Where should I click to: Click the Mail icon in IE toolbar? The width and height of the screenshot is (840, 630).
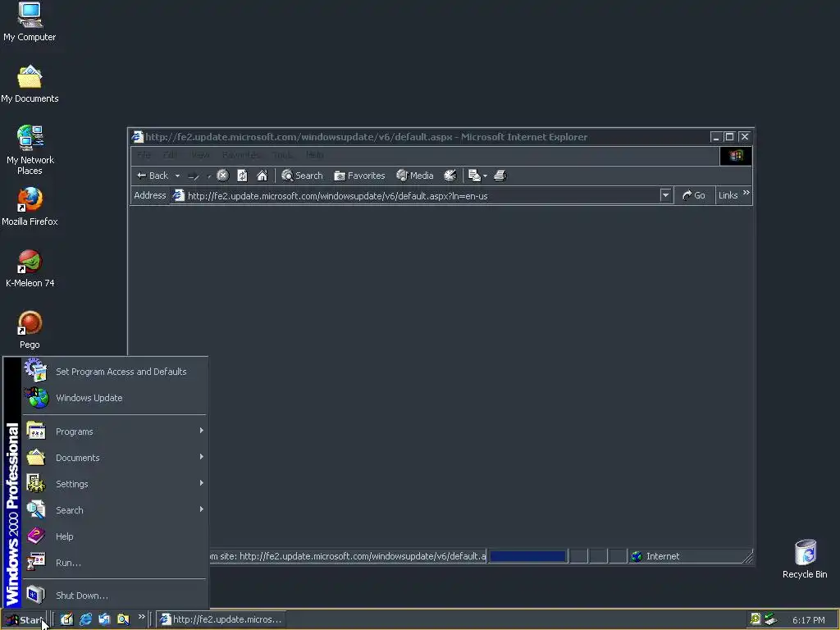pyautogui.click(x=474, y=176)
